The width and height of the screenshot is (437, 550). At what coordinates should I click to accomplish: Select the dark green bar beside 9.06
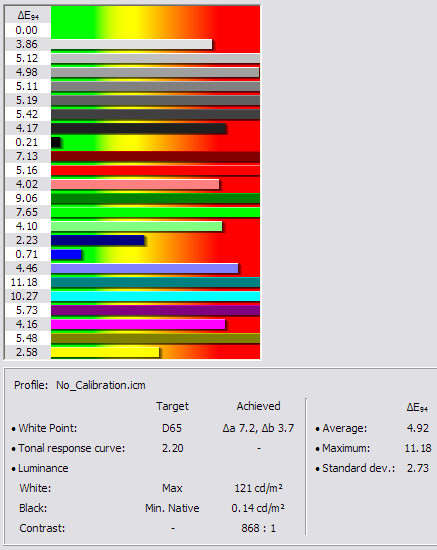(155, 199)
